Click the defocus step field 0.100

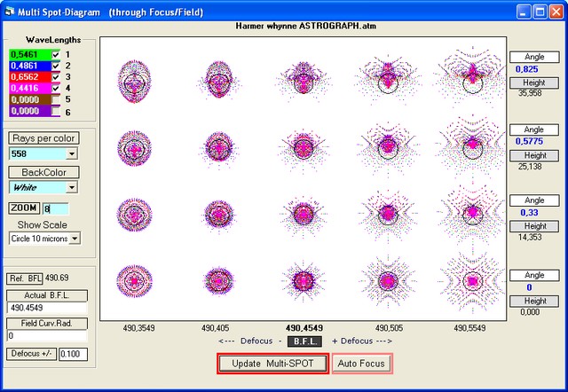(73, 354)
